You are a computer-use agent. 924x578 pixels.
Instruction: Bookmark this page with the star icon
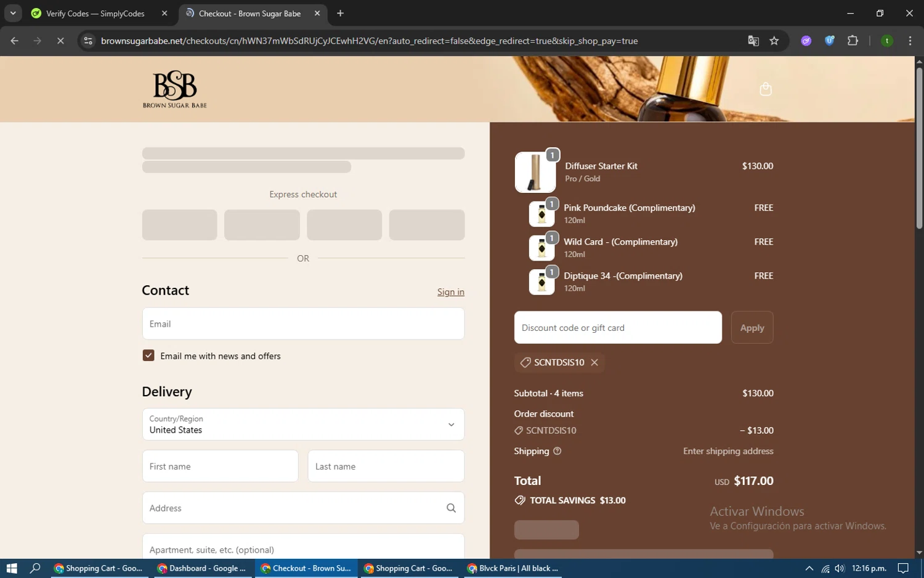774,41
